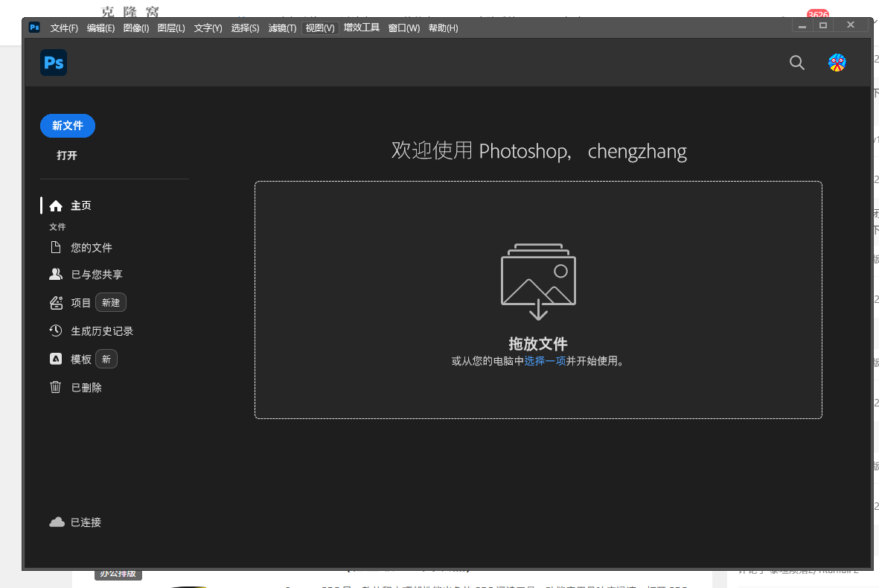Select the 模板 templates icon
Screen dimensions: 879x588
click(54, 359)
